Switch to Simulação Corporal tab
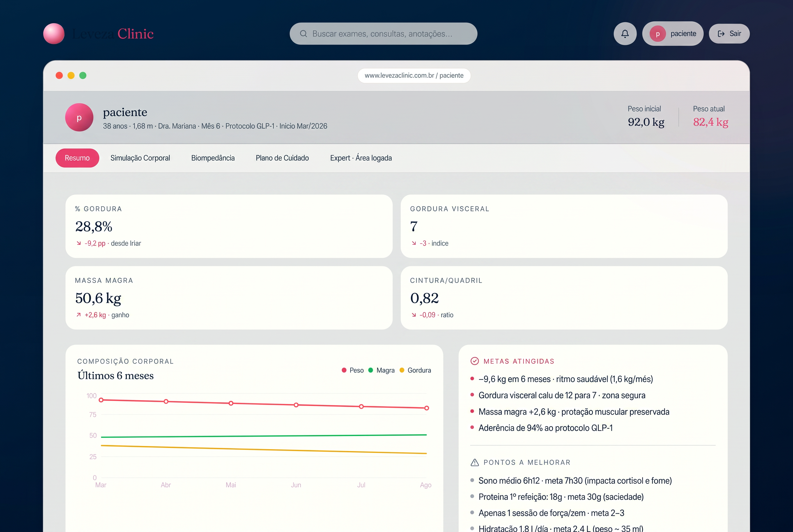The width and height of the screenshot is (793, 532). click(x=140, y=158)
